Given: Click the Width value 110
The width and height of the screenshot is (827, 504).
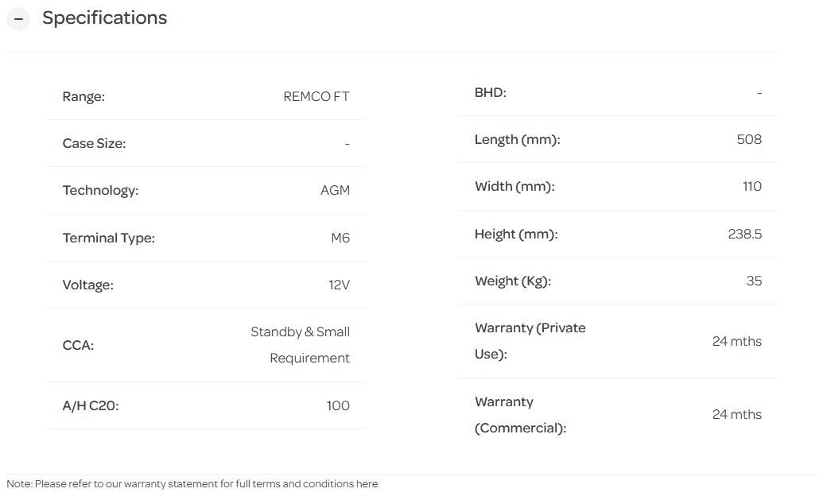Looking at the screenshot, I should [751, 187].
